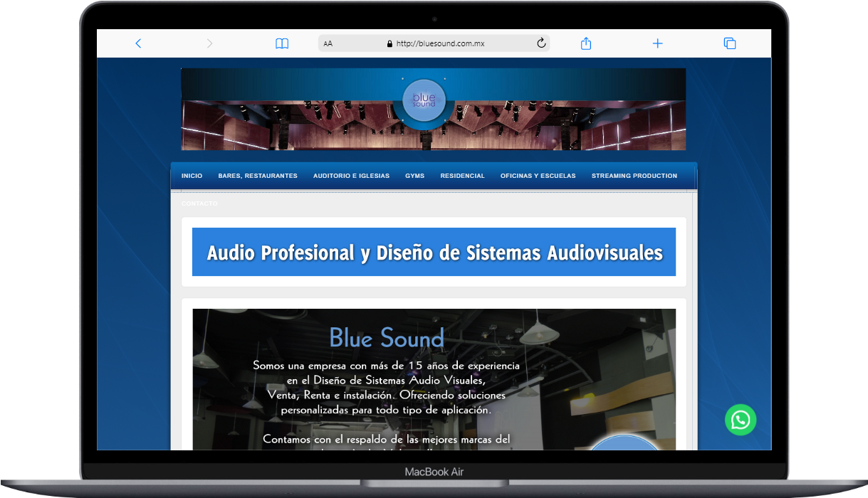Select GYMS from the navigation menu

pyautogui.click(x=414, y=175)
